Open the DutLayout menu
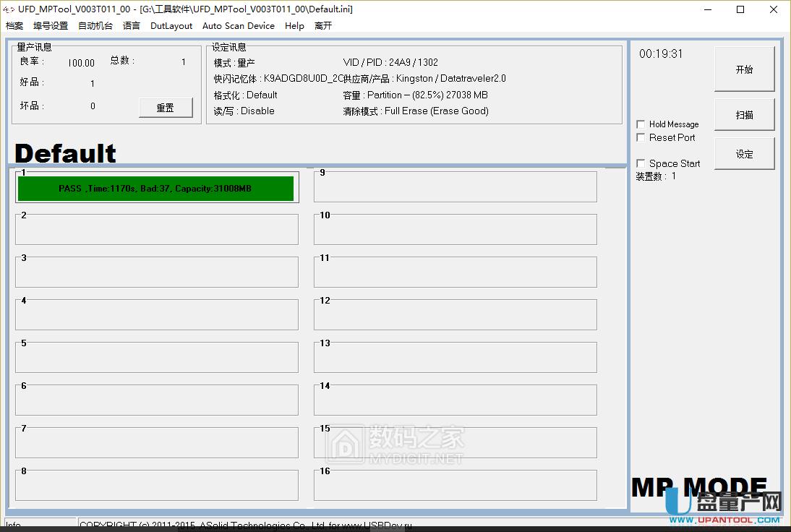 (x=171, y=25)
